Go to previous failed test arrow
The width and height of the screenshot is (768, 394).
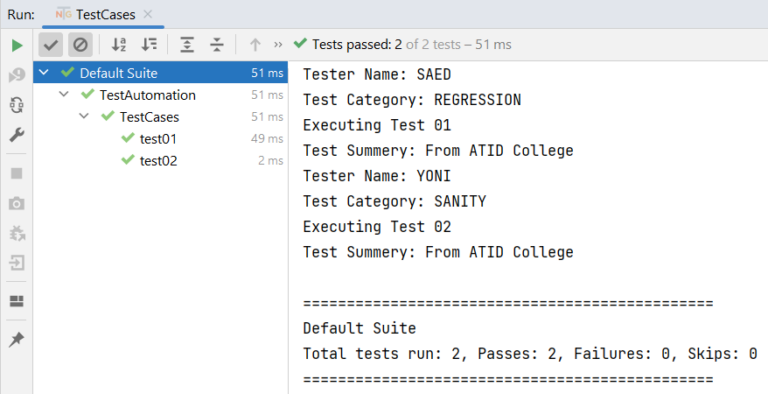pyautogui.click(x=255, y=45)
